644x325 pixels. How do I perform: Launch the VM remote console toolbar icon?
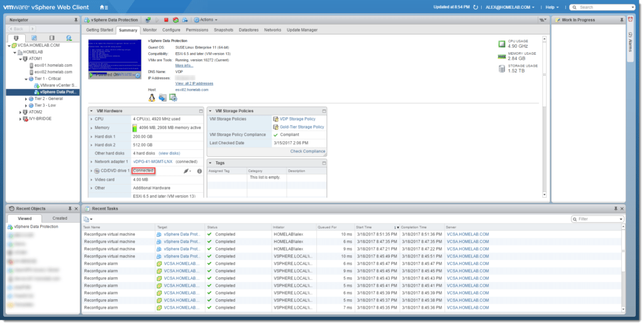148,20
